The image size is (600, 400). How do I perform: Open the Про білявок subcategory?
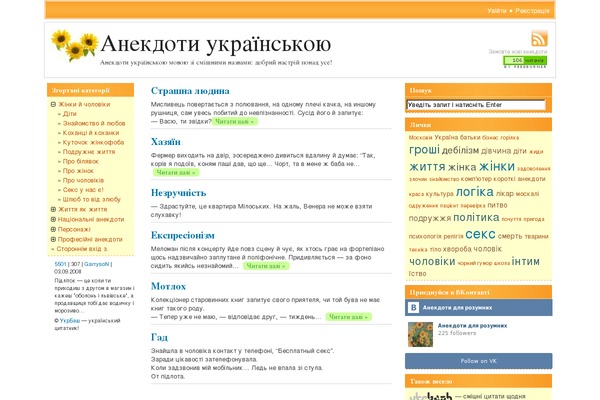(x=81, y=162)
